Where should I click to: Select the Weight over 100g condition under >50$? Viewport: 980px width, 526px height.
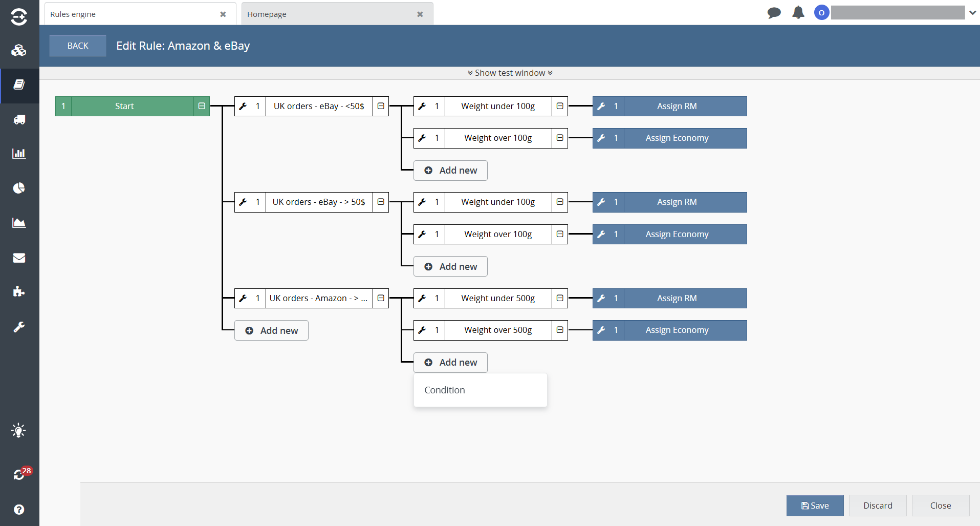click(498, 234)
